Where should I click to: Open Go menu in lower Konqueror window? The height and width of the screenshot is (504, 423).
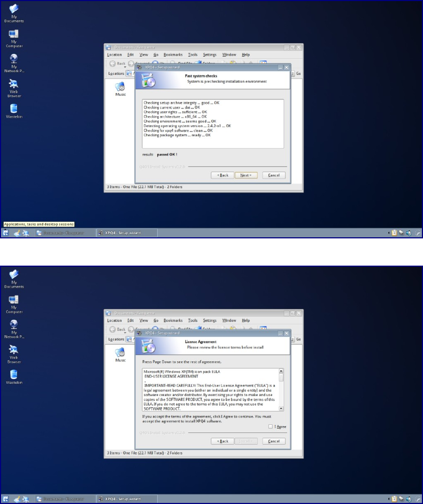pyautogui.click(x=156, y=321)
